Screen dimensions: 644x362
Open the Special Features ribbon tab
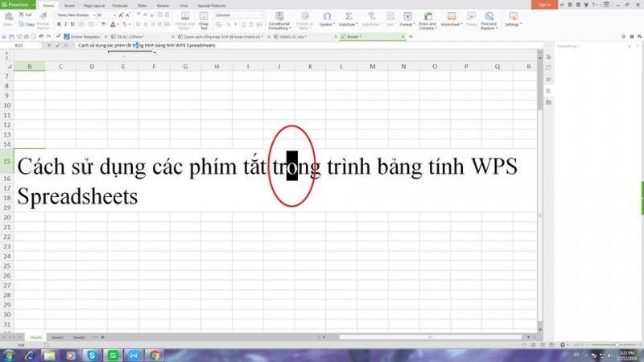212,6
